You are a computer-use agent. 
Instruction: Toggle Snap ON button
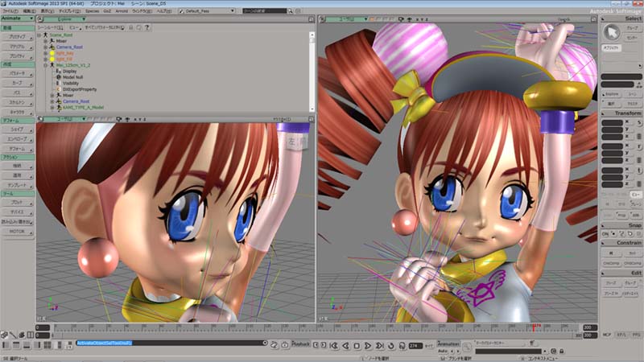(x=605, y=234)
